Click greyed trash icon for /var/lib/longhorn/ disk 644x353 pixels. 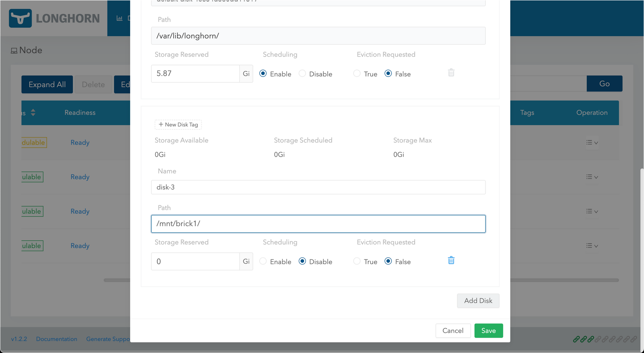[x=451, y=73]
